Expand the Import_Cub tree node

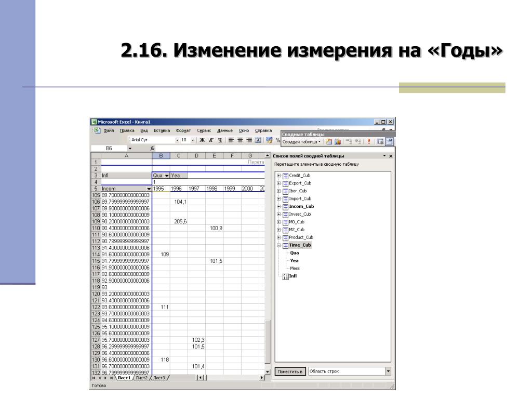pos(278,199)
